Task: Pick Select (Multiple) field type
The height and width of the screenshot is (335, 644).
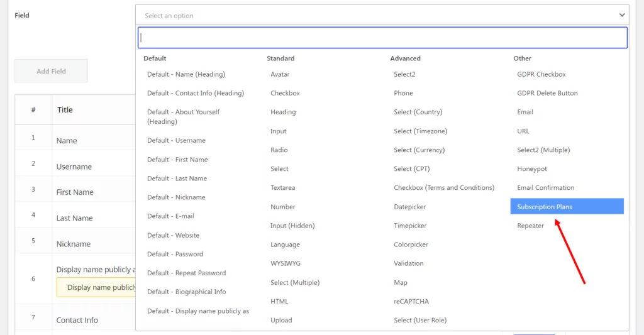Action: point(295,282)
